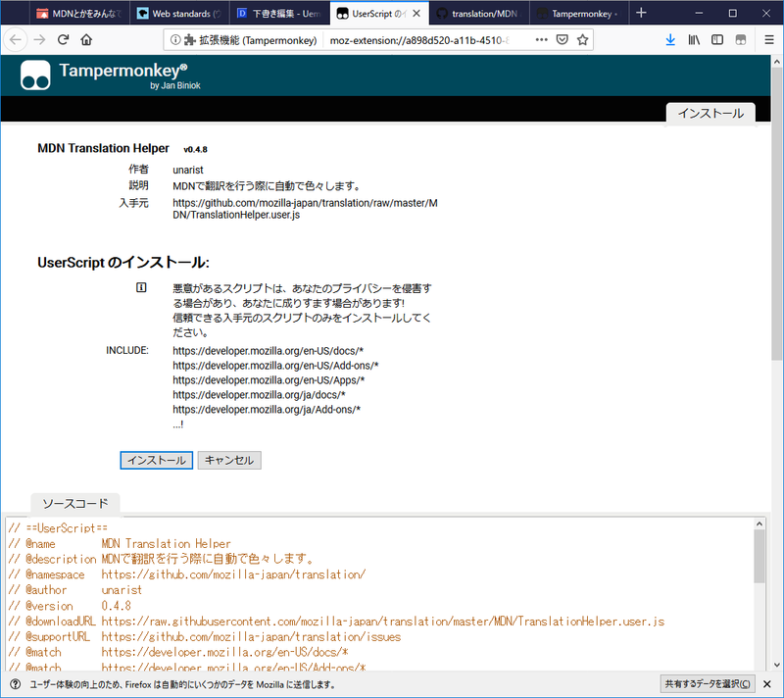Screen dimensions: 784x698
Task: Open the page actions three-dots menu
Action: pos(542,40)
